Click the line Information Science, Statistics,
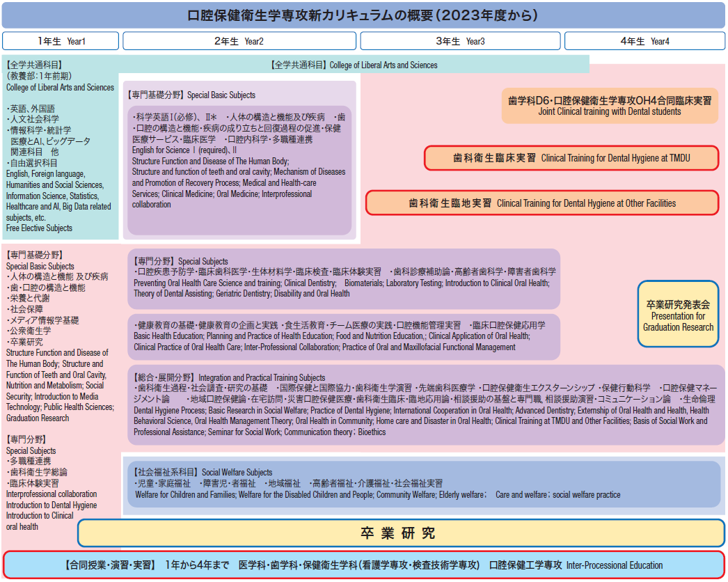 tap(52, 196)
